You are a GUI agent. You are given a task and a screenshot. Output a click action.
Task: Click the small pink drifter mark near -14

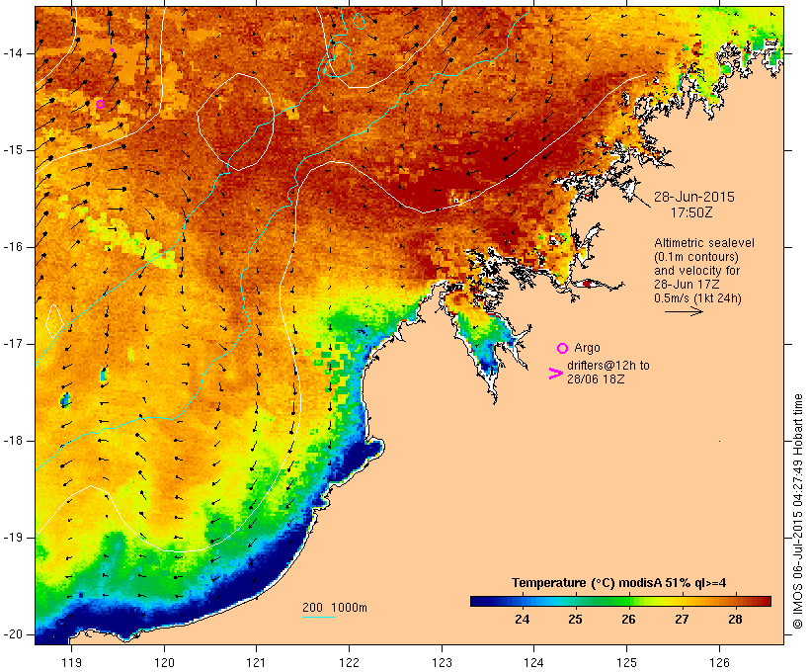(112, 50)
